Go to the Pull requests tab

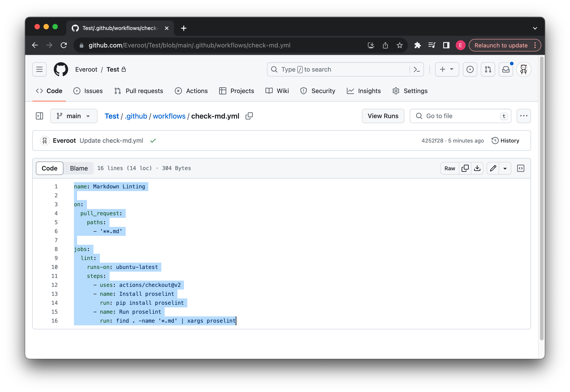(x=139, y=91)
